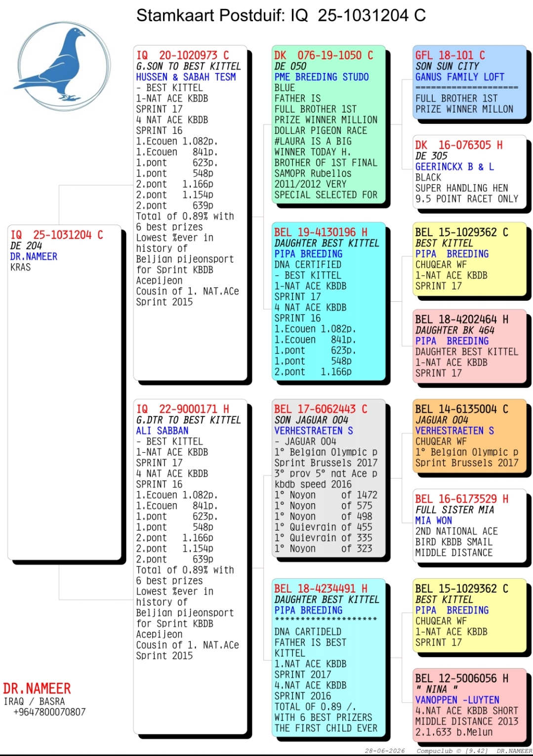
Task: Select grey box BEL 17-6062443 C
Action: [328, 478]
